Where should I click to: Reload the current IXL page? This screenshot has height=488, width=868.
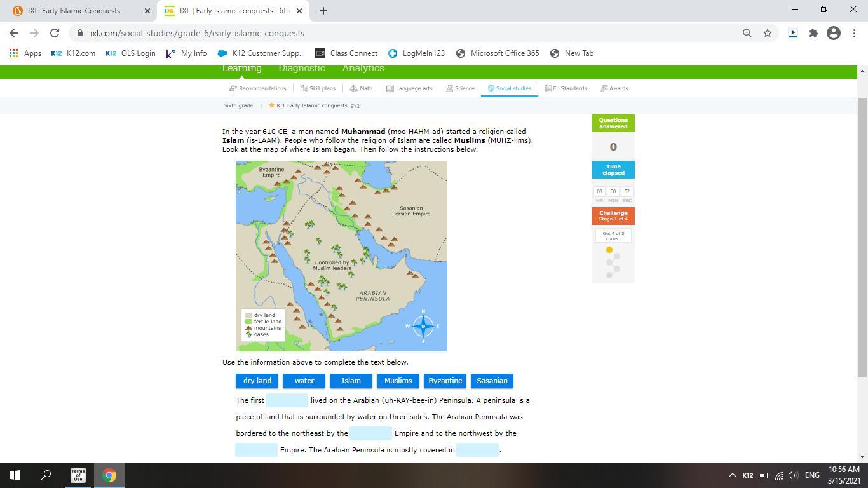click(x=55, y=33)
